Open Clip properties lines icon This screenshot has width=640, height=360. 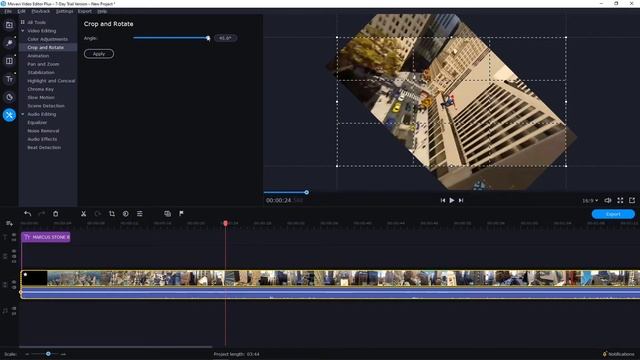(140, 213)
